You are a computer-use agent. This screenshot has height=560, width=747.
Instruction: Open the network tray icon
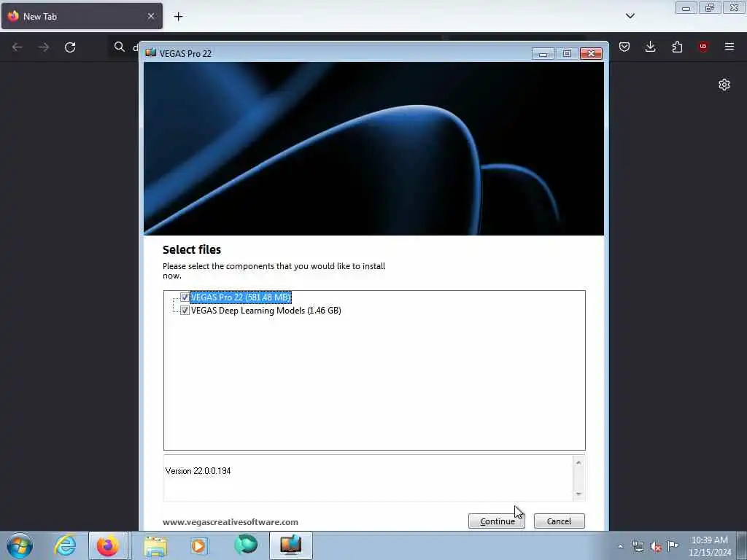638,547
